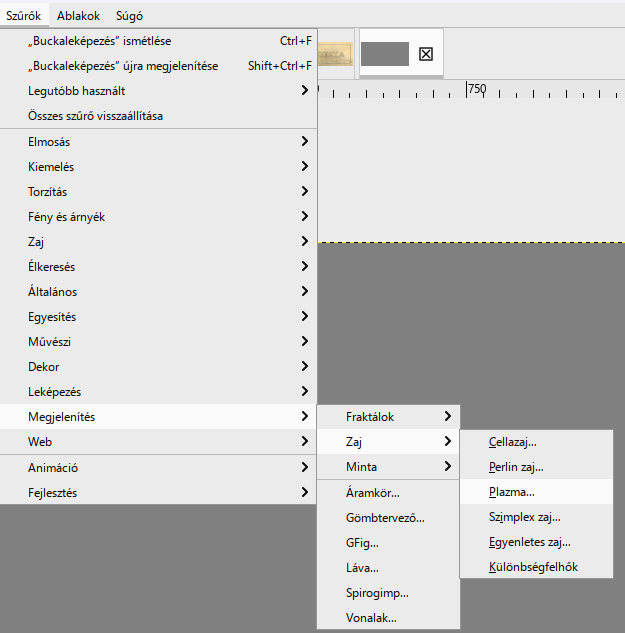The image size is (625, 633).
Task: Expand the Animáció submenu
Action: (x=158, y=468)
